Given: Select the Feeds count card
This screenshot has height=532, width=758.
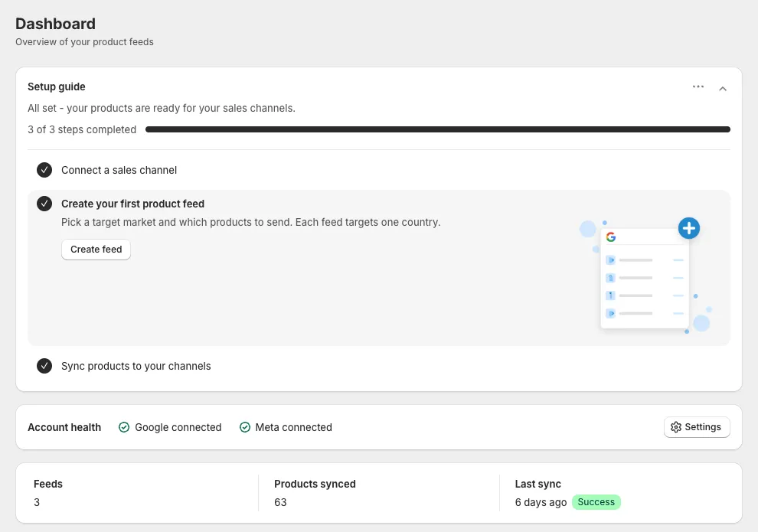Looking at the screenshot, I should coord(137,493).
